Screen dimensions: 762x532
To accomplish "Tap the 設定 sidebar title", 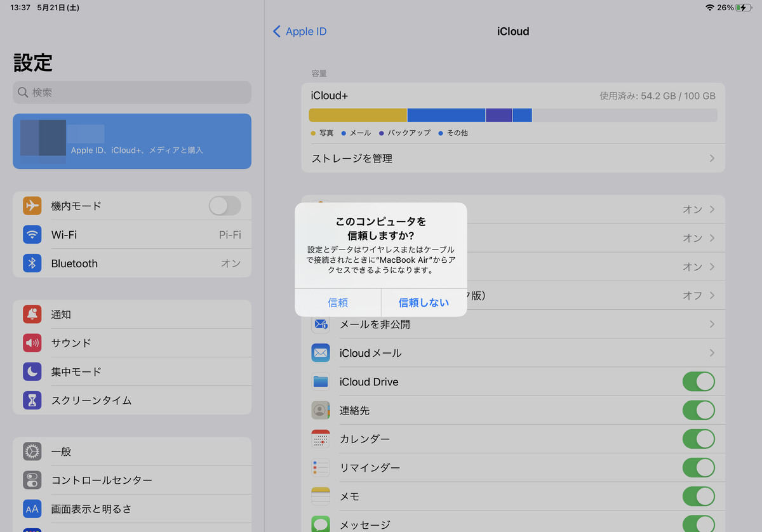I will click(33, 62).
